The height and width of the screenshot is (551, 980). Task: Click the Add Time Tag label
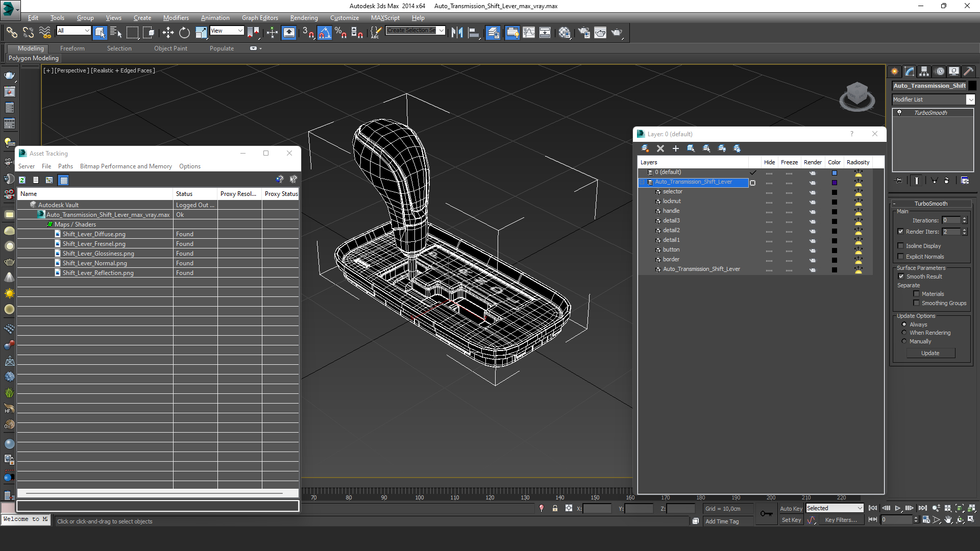point(722,521)
